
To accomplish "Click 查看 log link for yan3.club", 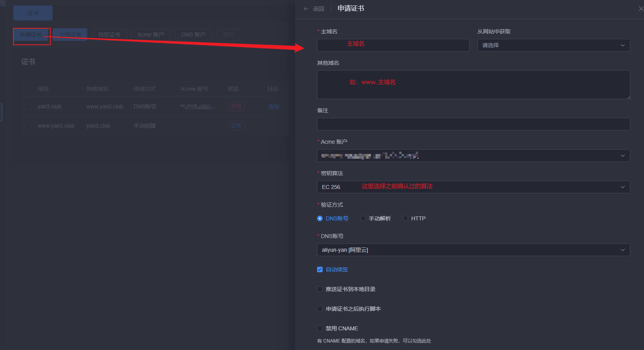I will pos(273,107).
